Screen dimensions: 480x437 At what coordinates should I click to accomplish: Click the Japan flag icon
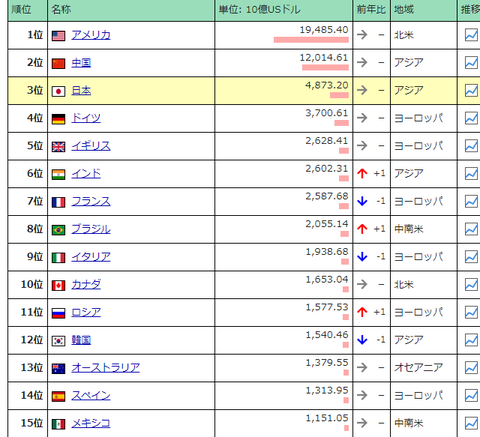pyautogui.click(x=58, y=91)
